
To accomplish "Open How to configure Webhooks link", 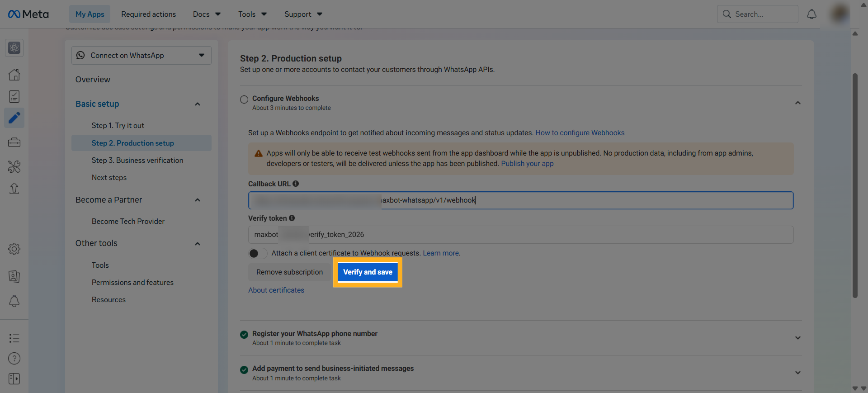I will [580, 133].
